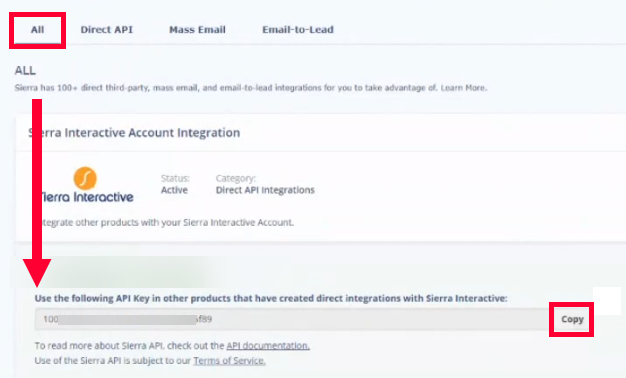
Task: Click the Category label
Action: click(x=236, y=178)
